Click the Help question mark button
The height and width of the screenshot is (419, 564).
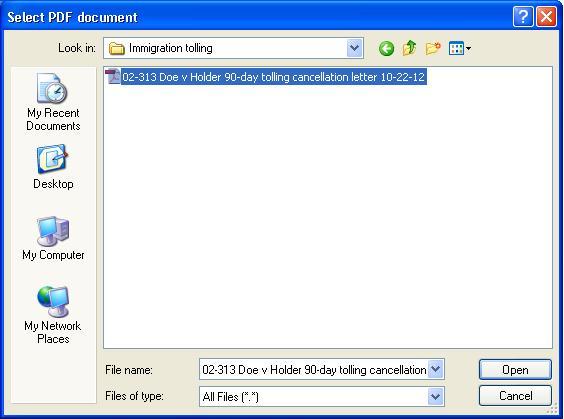click(x=523, y=17)
